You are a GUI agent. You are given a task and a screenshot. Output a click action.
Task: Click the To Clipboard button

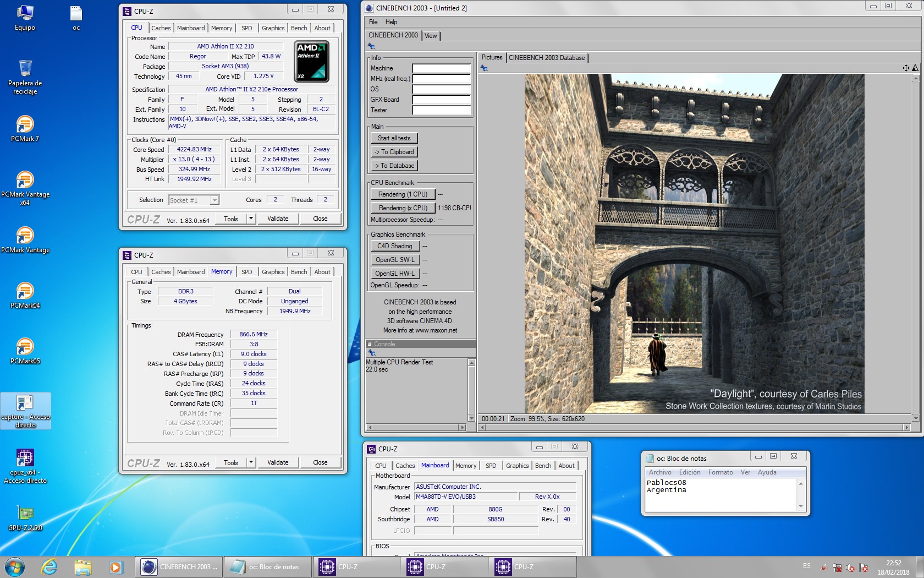point(394,152)
